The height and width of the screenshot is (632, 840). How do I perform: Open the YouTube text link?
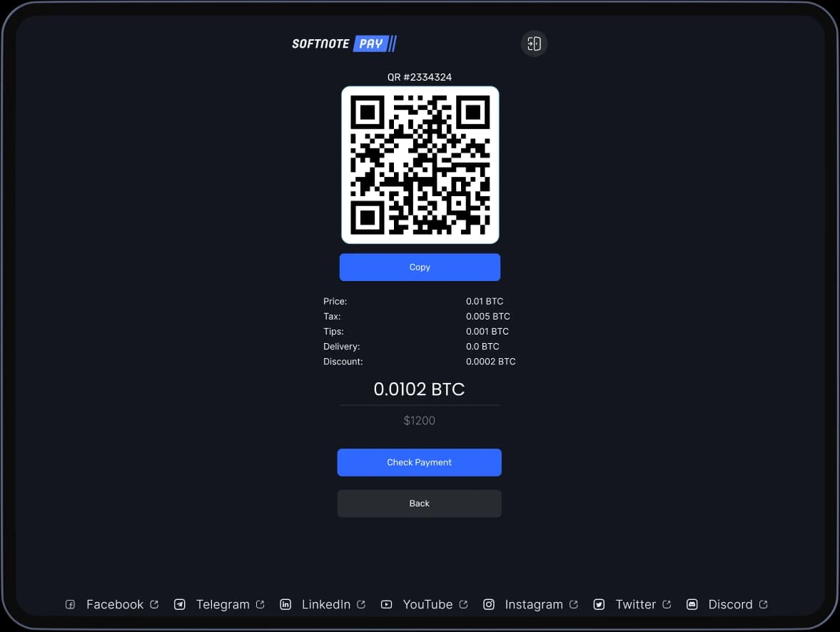427,605
